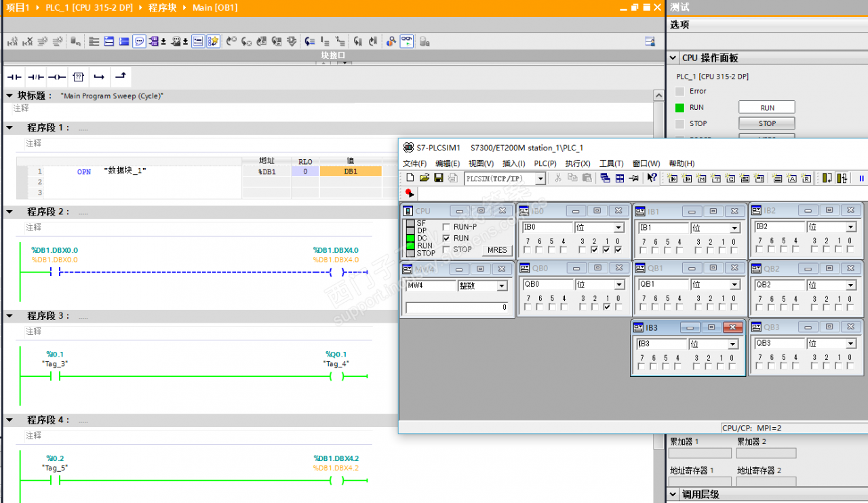Click the open branch icon
Image resolution: width=868 pixels, height=503 pixels.
(x=99, y=77)
